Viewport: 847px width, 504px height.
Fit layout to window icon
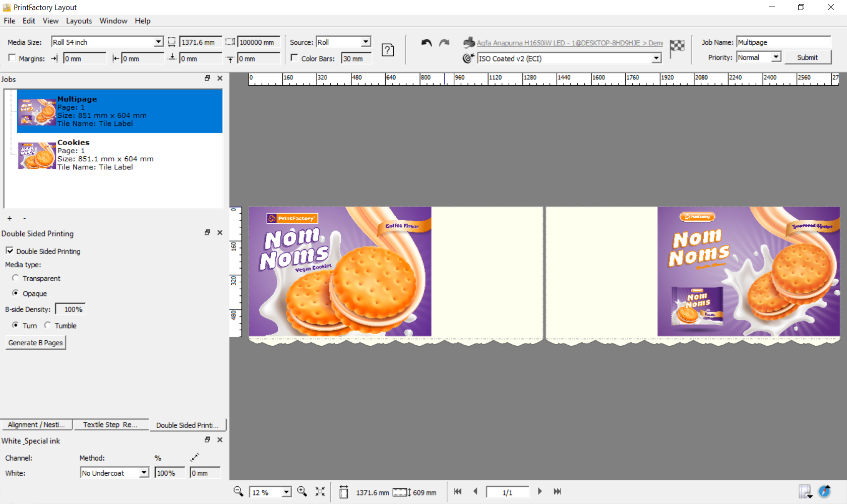tap(320, 491)
